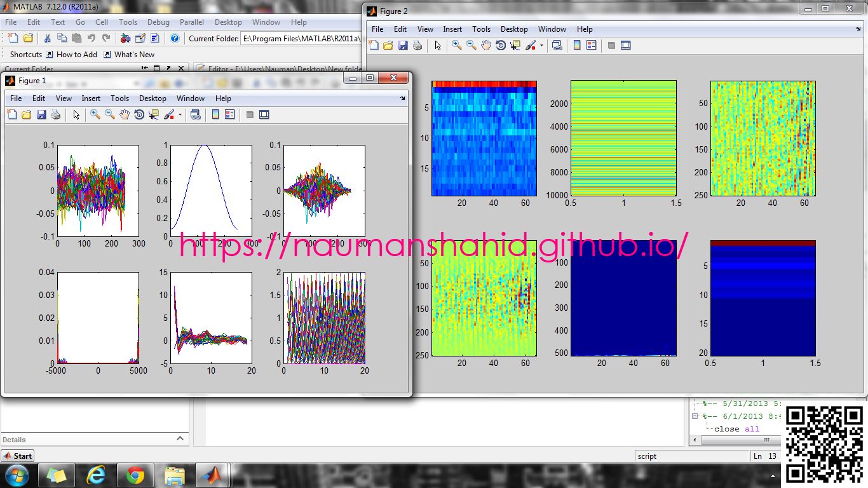Toggle the Edit Plot arrow in Figure 2

click(438, 45)
